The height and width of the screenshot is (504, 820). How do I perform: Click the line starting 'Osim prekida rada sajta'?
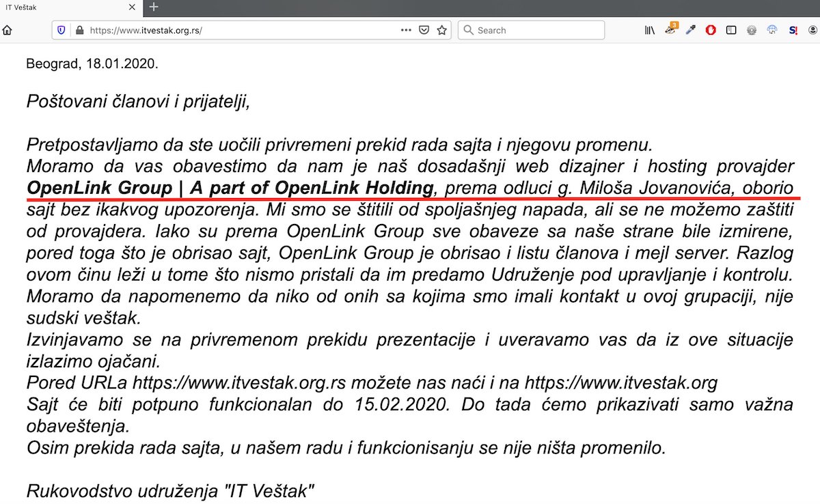pyautogui.click(x=346, y=448)
